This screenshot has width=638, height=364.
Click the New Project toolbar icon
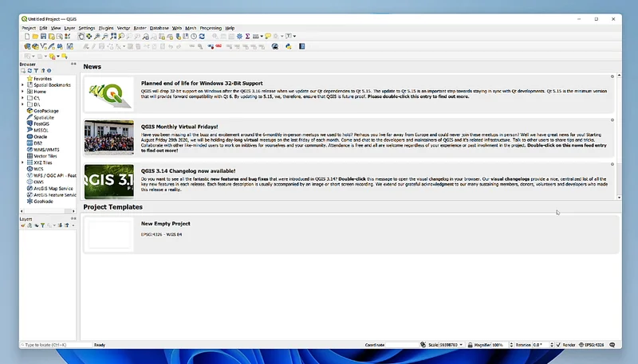26,37
